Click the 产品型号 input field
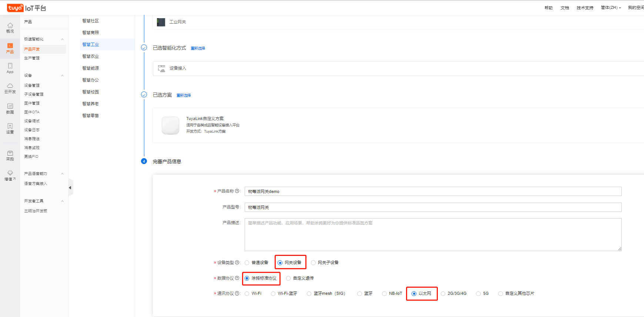644x317 pixels. 433,207
